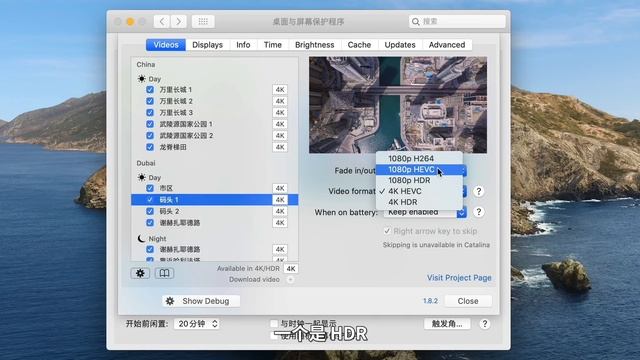
Task: Click the 4K badge for 龙脊梯田
Action: tap(280, 147)
